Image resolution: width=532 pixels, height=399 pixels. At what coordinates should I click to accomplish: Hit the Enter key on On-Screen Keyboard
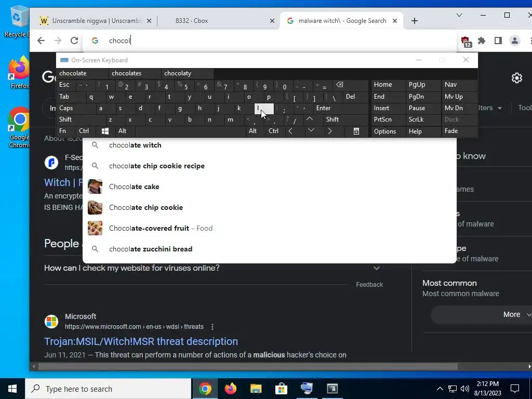[x=341, y=108]
